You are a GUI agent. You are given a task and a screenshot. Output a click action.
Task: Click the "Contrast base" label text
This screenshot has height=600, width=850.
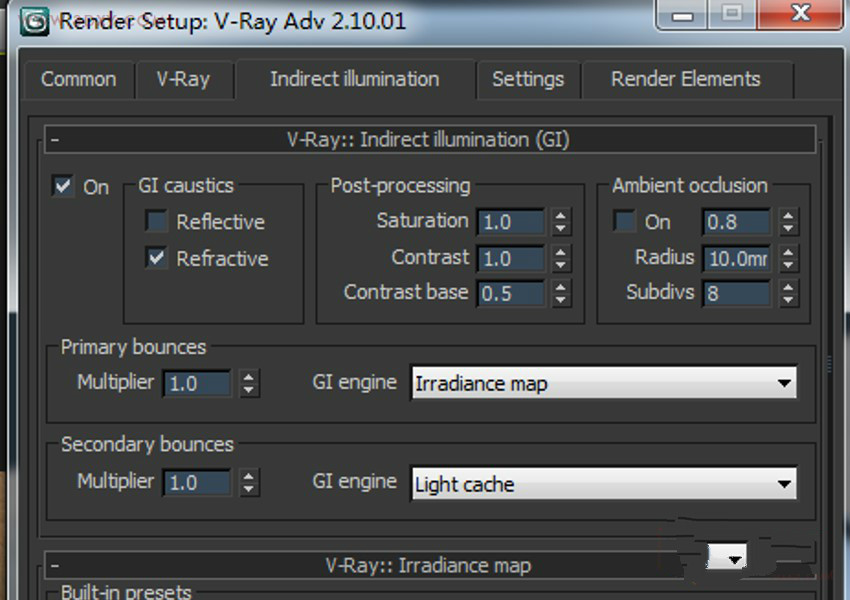(x=406, y=292)
